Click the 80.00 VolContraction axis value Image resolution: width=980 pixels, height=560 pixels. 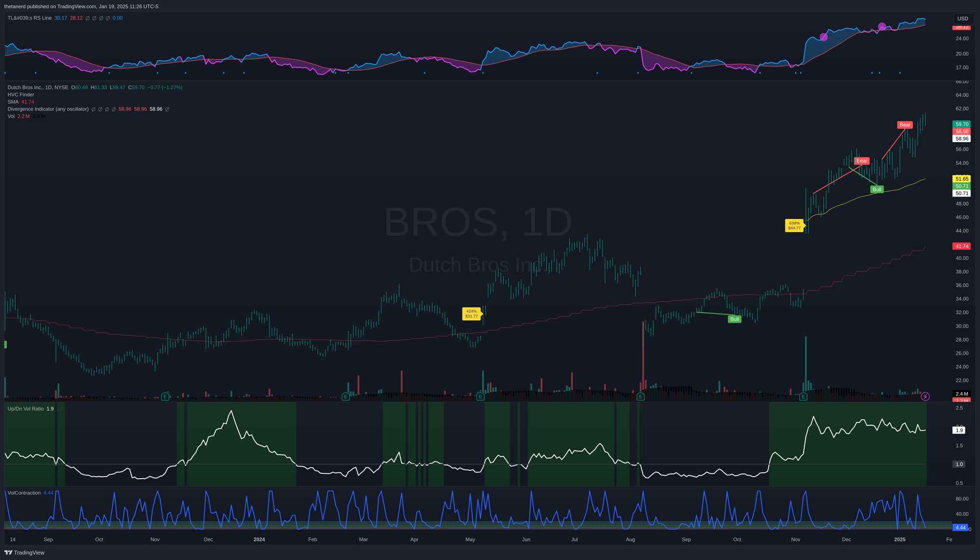[962, 499]
